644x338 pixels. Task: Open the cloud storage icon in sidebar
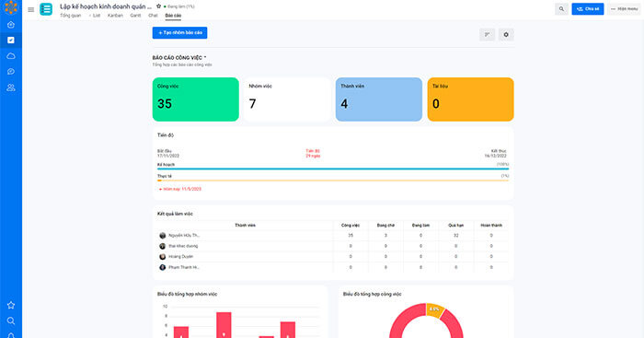pyautogui.click(x=11, y=56)
